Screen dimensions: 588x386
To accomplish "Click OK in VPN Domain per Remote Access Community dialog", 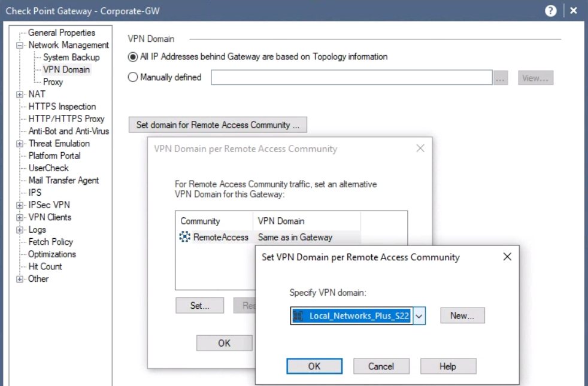I will click(x=225, y=344).
